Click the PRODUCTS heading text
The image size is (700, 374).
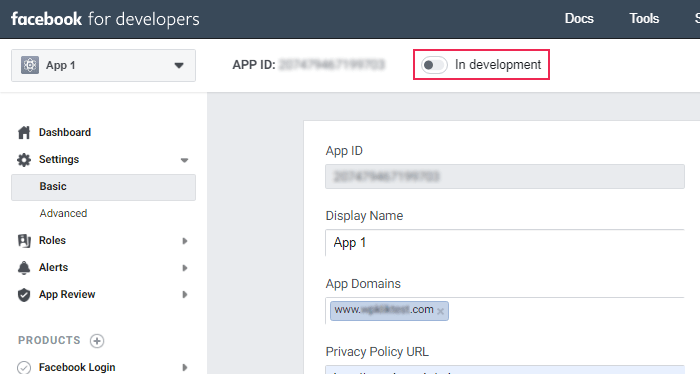(49, 341)
